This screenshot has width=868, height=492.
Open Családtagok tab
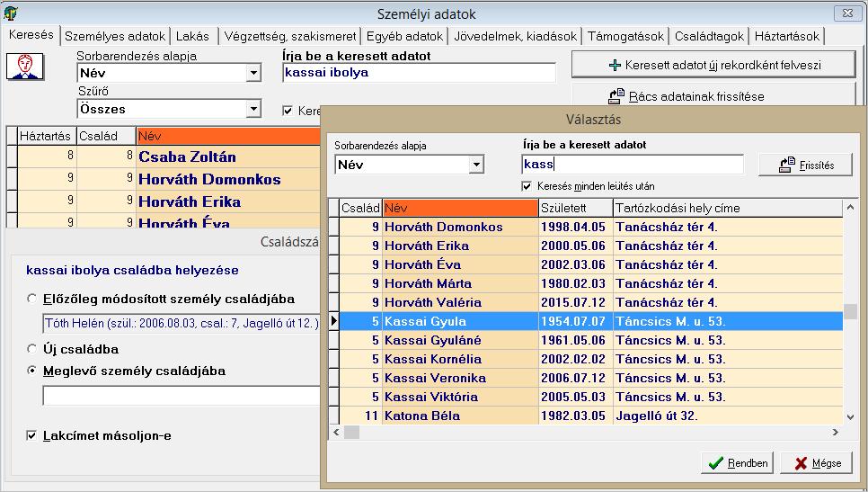coord(709,37)
